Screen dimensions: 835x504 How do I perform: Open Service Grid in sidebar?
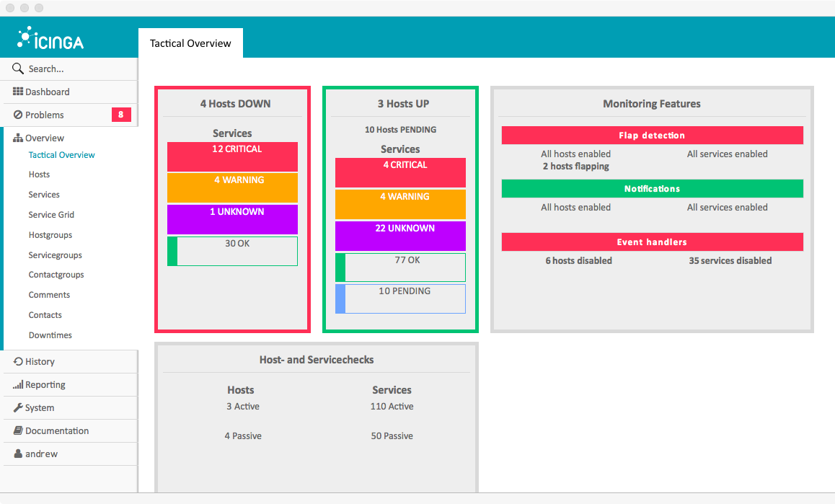51,215
